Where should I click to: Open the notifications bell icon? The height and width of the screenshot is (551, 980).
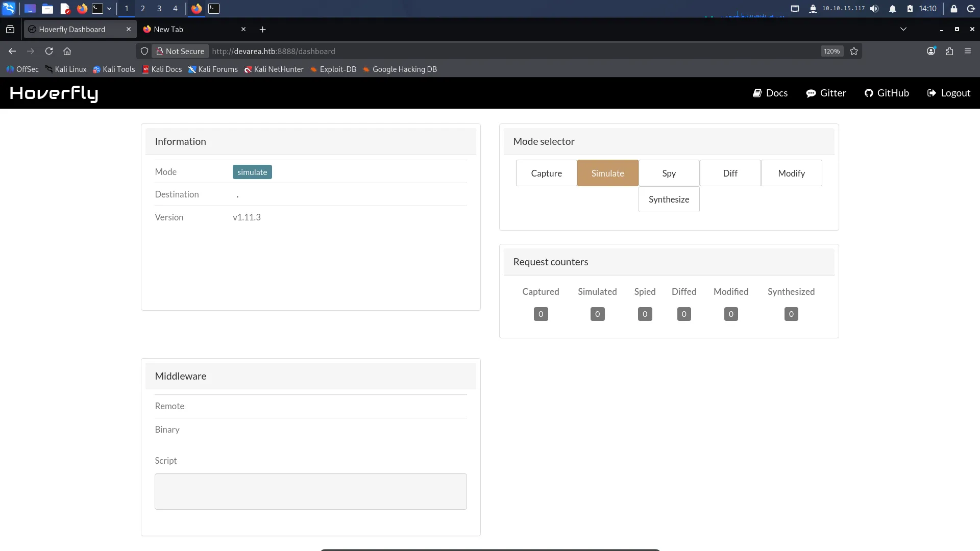(893, 9)
